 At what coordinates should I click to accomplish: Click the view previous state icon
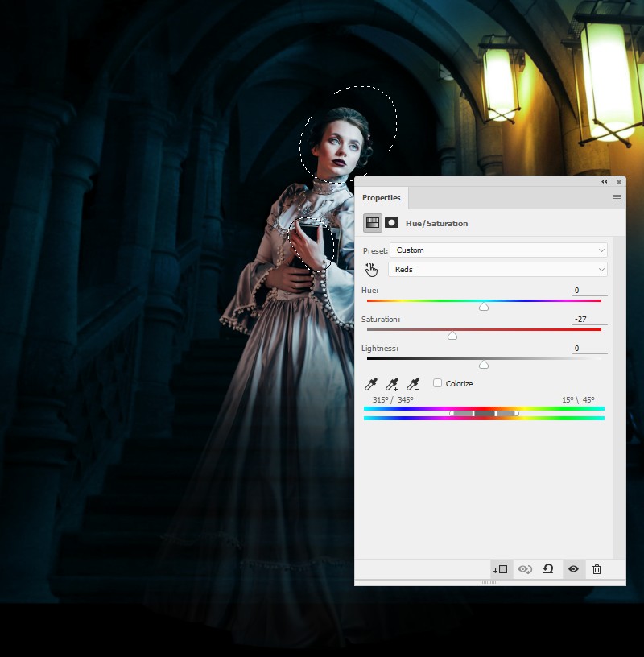coord(526,569)
